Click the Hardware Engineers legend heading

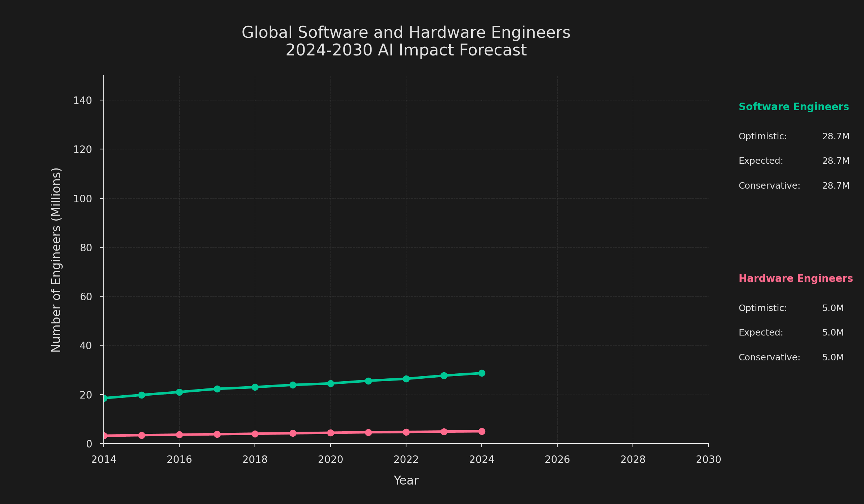(x=796, y=279)
